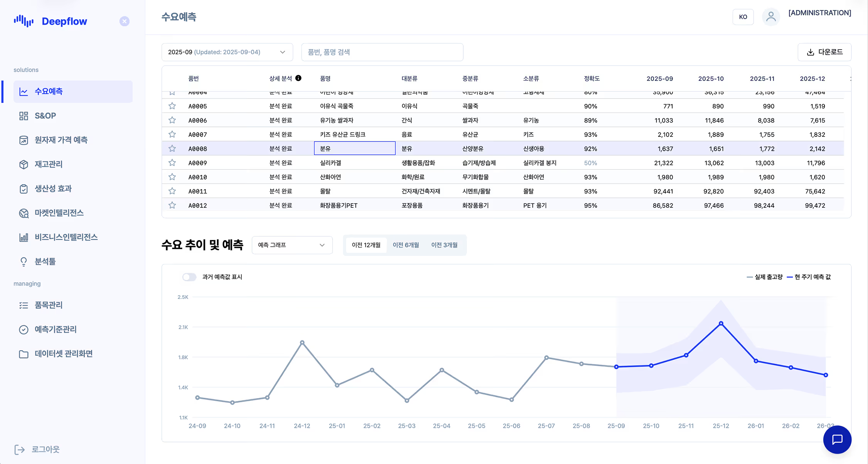Click the [ADMINISTRATION] account label

(x=820, y=13)
